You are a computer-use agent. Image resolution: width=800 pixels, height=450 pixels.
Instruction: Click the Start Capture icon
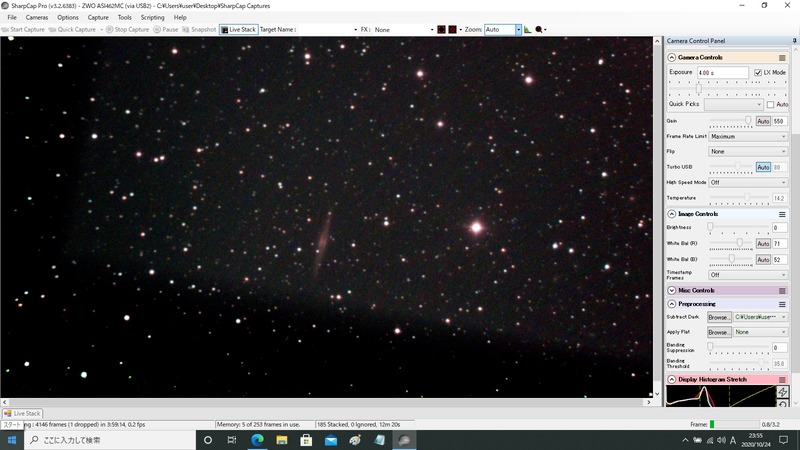click(5, 30)
